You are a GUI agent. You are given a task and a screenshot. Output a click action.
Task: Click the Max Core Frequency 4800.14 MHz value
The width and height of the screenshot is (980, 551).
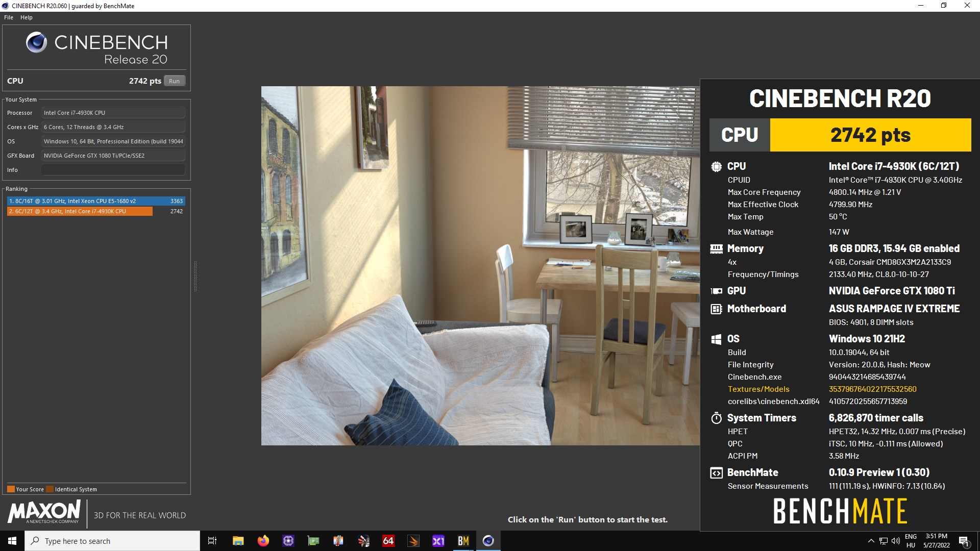point(865,192)
